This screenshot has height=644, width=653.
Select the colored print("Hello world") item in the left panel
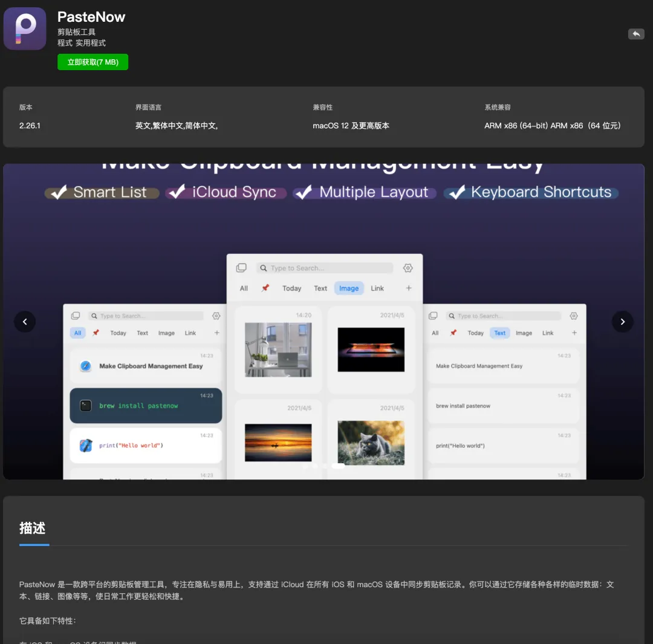(146, 445)
